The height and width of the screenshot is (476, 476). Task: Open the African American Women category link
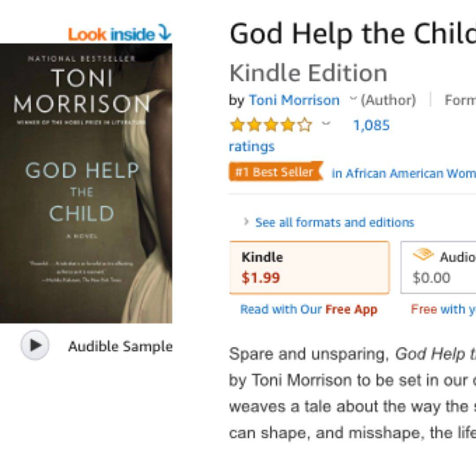coord(403,174)
